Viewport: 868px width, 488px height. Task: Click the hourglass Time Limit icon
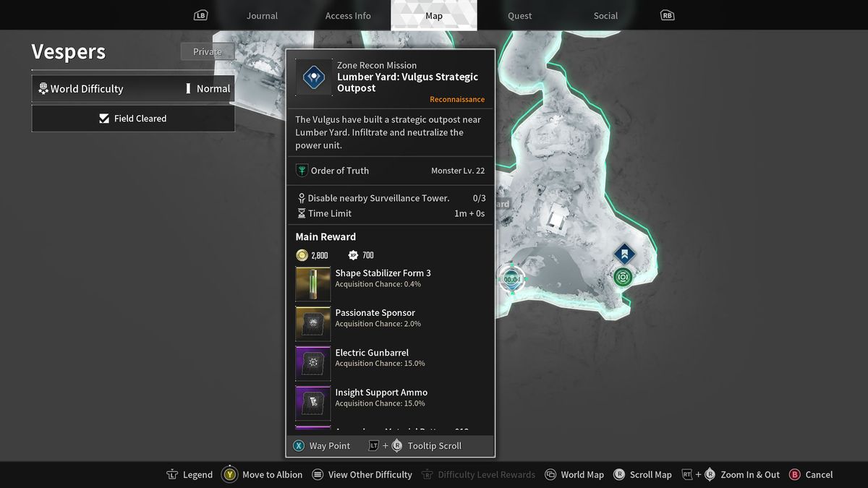[x=302, y=213]
